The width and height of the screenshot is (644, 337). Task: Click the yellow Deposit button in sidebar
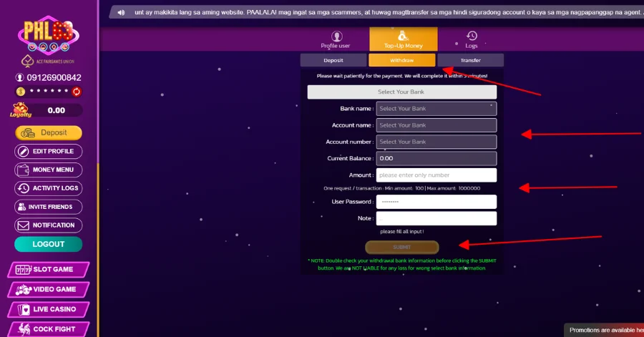[49, 133]
